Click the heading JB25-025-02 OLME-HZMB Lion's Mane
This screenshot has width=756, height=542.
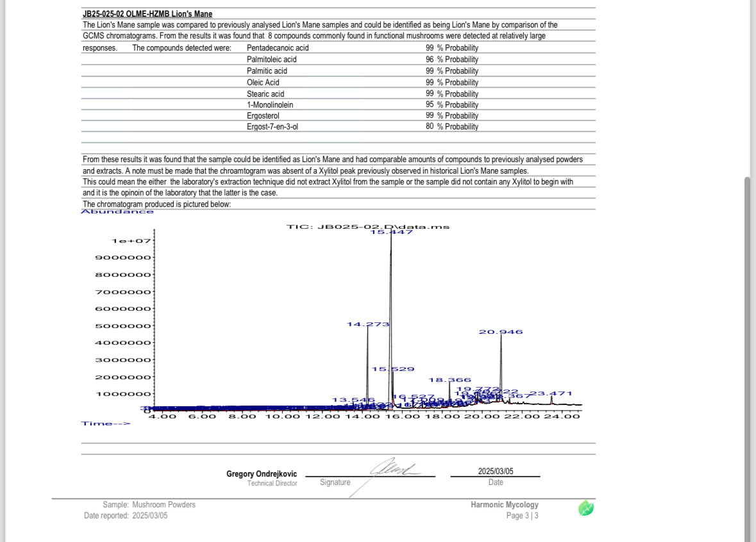coord(147,14)
